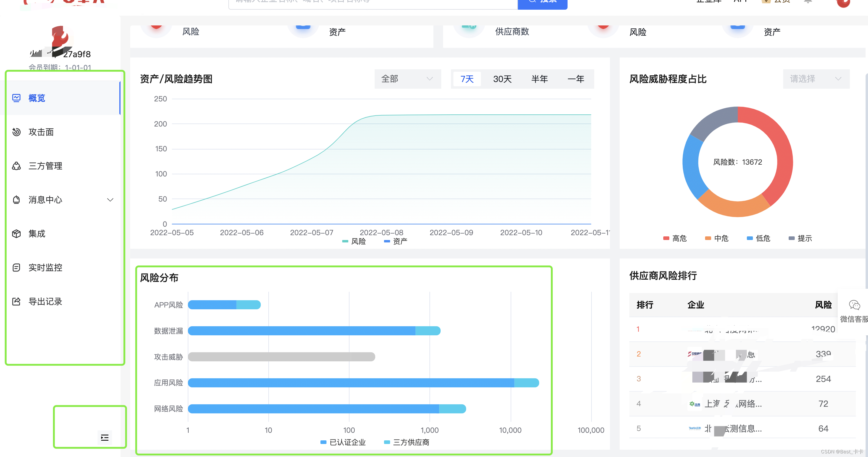Open the 全部 filter dropdown
This screenshot has width=868, height=457.
[x=408, y=79]
